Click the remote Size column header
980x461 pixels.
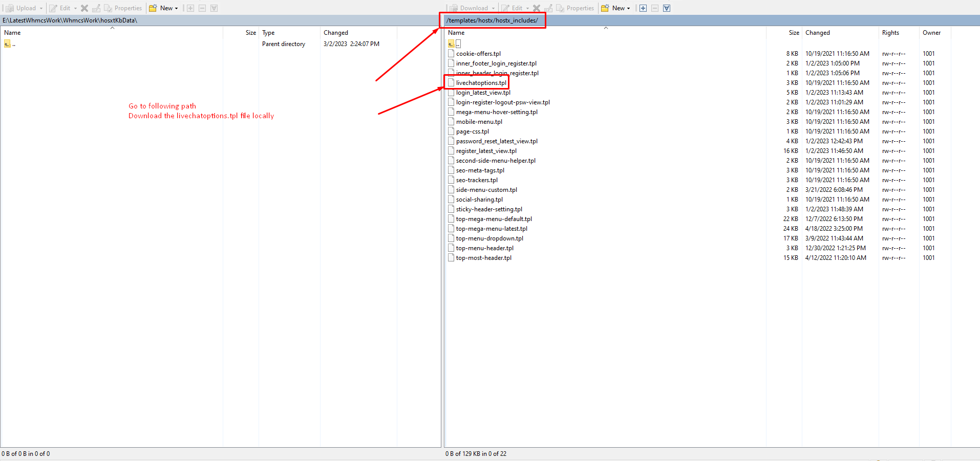794,33
